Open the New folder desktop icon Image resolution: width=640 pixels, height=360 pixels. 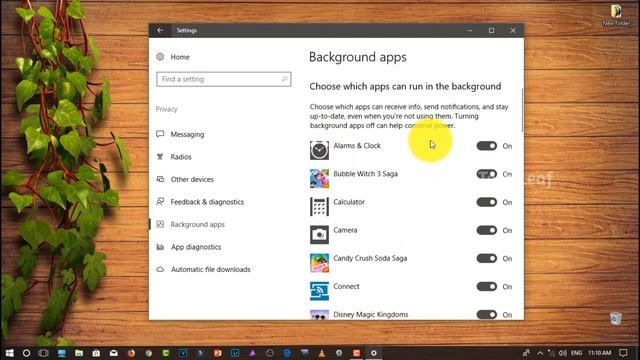point(616,15)
